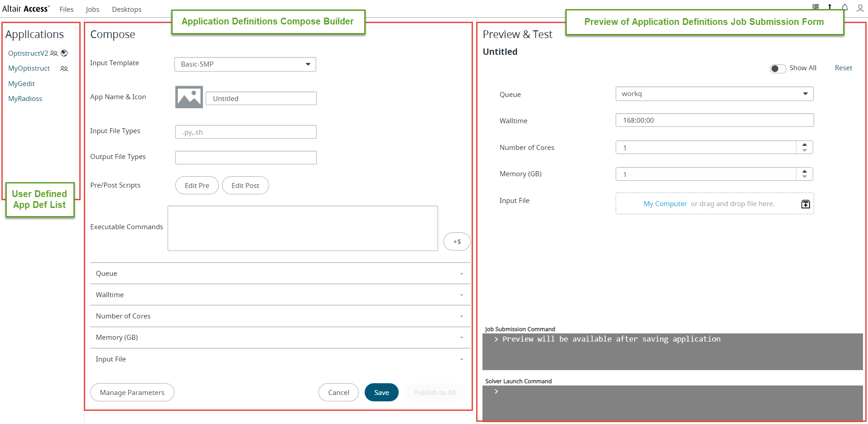Expand the Input File section in Compose
The height and width of the screenshot is (424, 868).
click(280, 359)
